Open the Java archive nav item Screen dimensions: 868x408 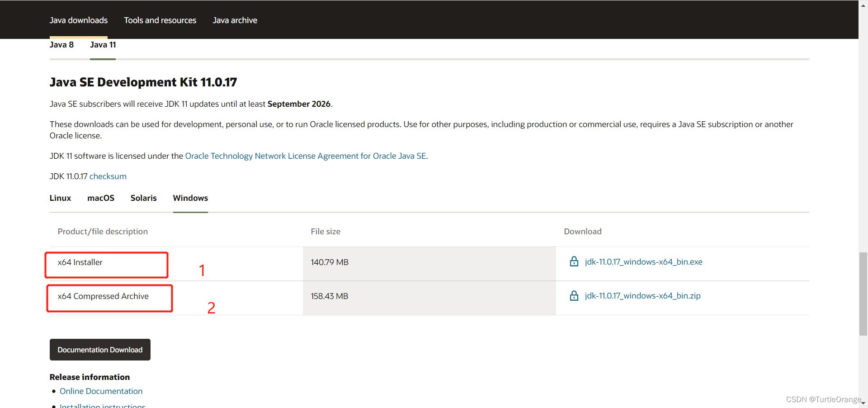click(x=235, y=20)
